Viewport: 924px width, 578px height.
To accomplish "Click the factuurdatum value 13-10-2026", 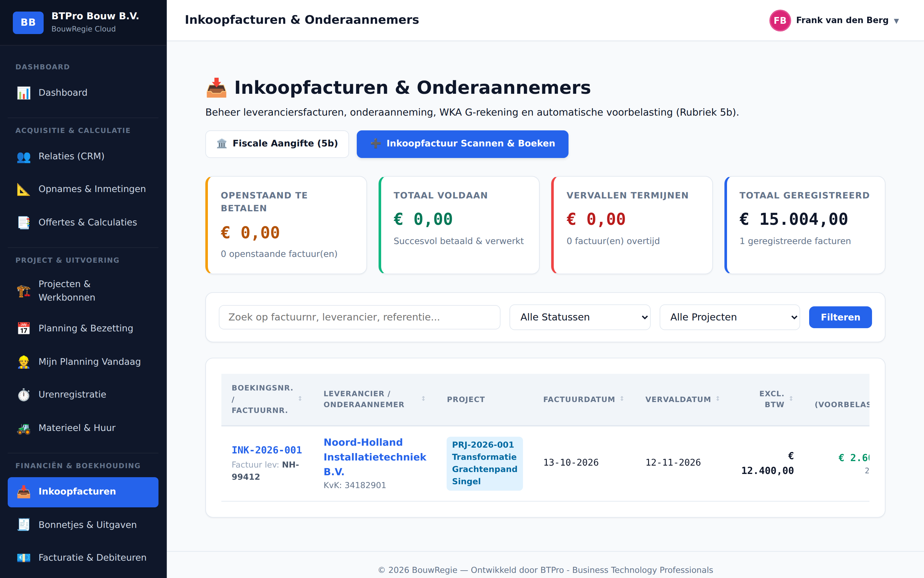I will pos(571,462).
